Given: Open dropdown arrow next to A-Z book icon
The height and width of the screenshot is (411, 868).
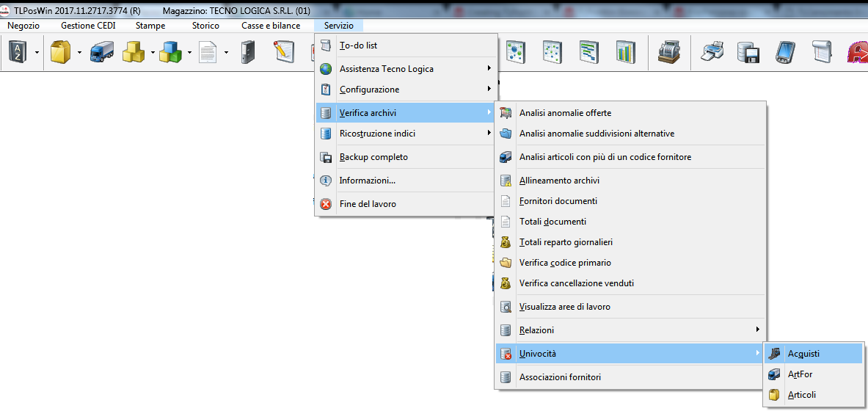Looking at the screenshot, I should coord(36,53).
